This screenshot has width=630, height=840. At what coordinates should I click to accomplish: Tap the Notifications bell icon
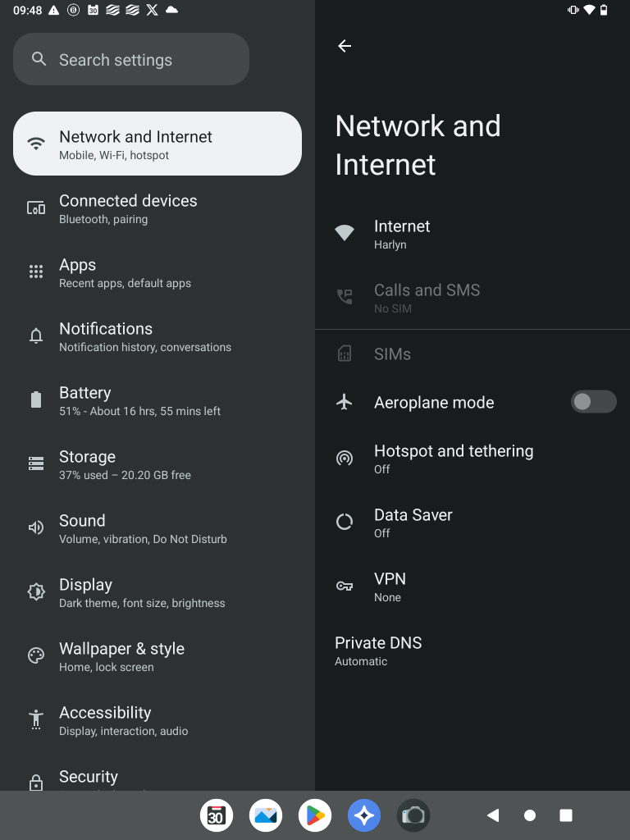click(x=36, y=336)
